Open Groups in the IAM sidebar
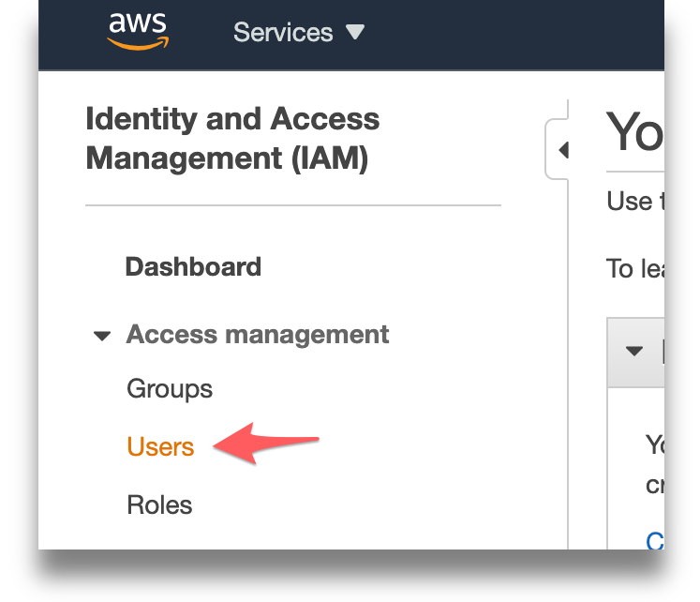This screenshot has width=700, height=602. click(x=170, y=389)
